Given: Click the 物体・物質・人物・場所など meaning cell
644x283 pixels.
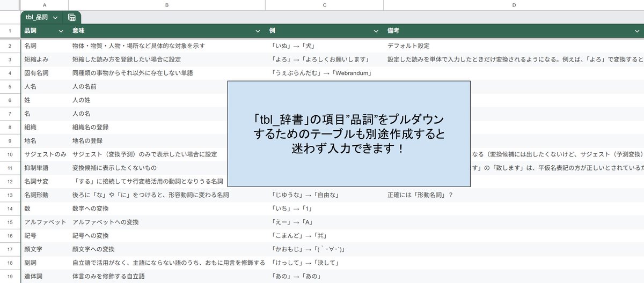Looking at the screenshot, I should [167, 46].
